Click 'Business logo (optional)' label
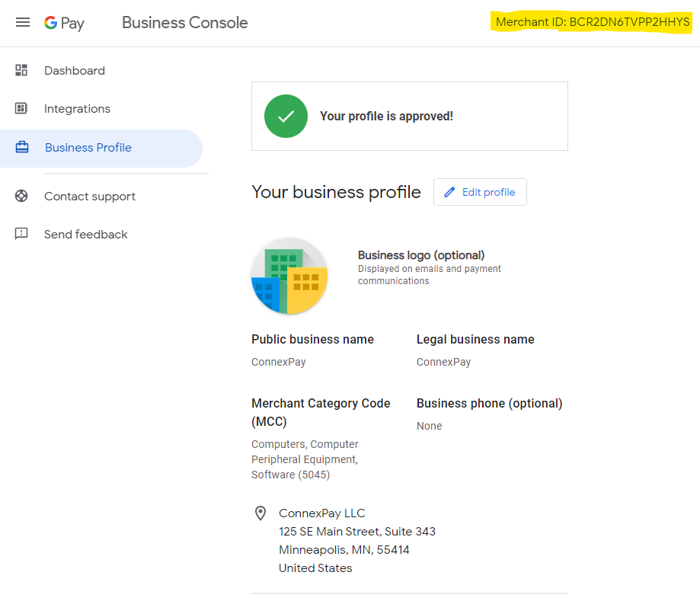Viewport: 700px width, 598px height. click(421, 255)
